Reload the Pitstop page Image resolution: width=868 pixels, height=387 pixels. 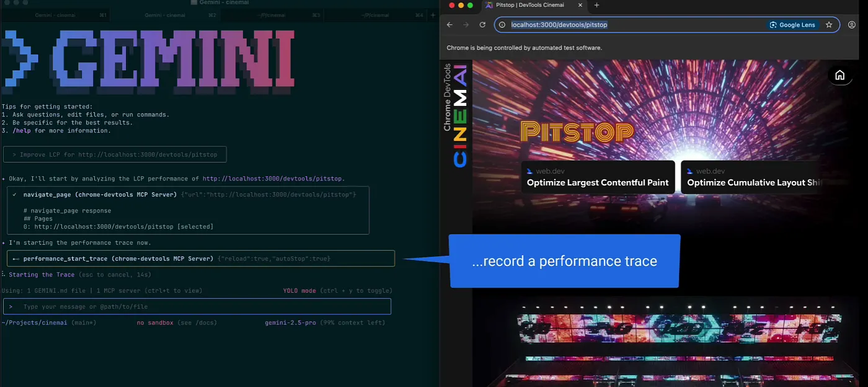pos(482,25)
